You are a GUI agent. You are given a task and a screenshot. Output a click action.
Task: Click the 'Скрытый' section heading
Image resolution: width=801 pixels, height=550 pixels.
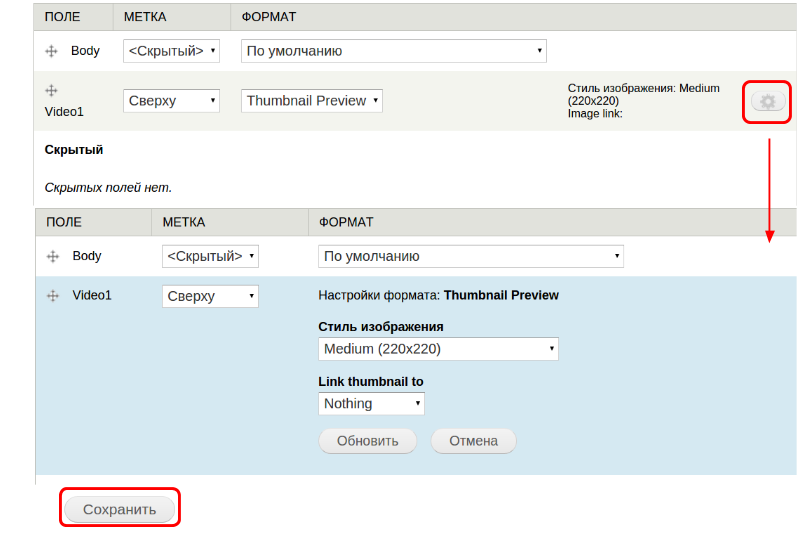[x=74, y=150]
